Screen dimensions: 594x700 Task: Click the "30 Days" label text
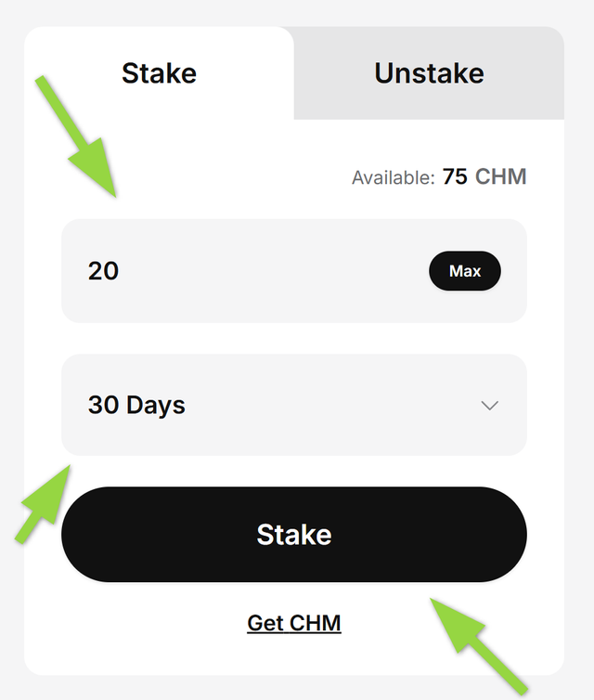pyautogui.click(x=136, y=405)
